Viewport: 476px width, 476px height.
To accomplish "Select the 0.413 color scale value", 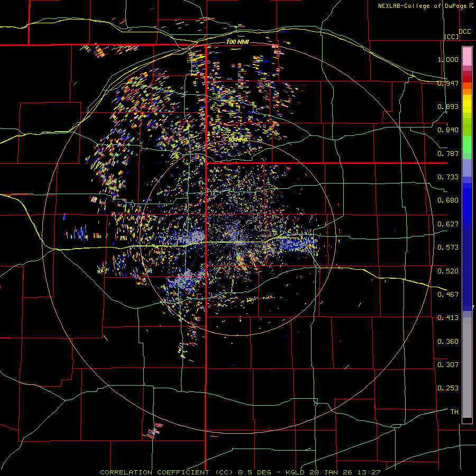I will point(448,318).
